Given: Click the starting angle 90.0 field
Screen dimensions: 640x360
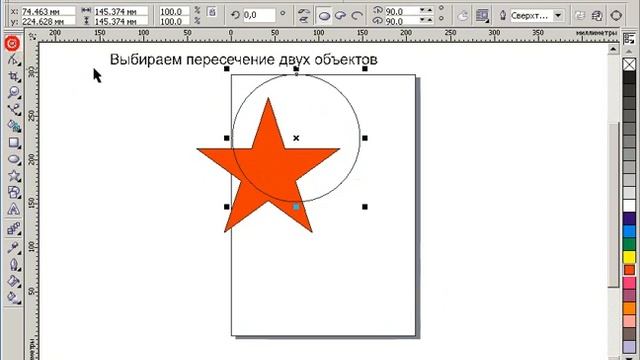Looking at the screenshot, I should [401, 11].
